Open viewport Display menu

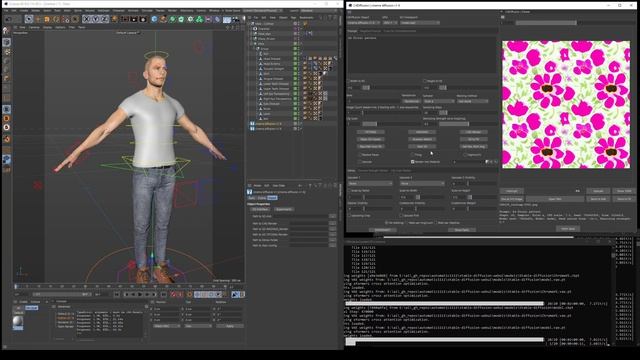coord(47,27)
